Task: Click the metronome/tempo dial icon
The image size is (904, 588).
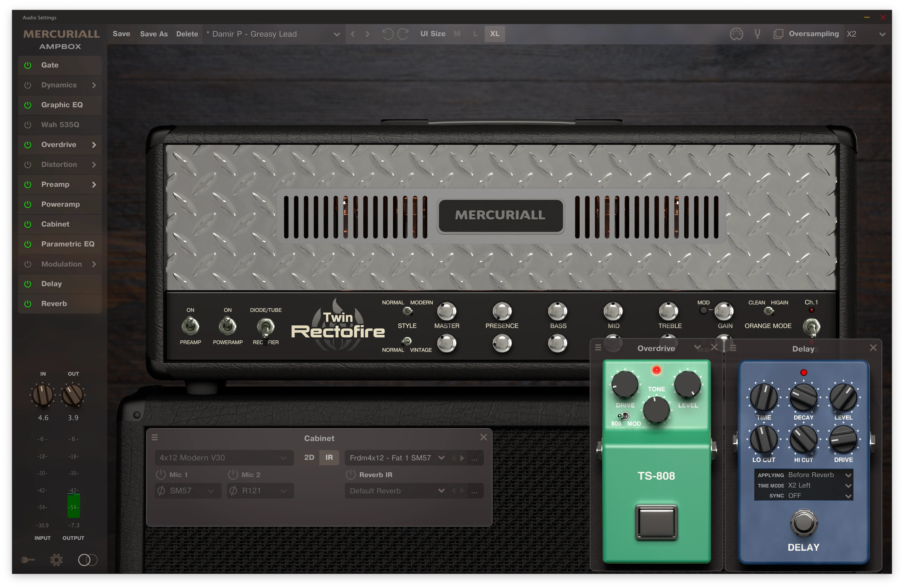Action: [737, 34]
